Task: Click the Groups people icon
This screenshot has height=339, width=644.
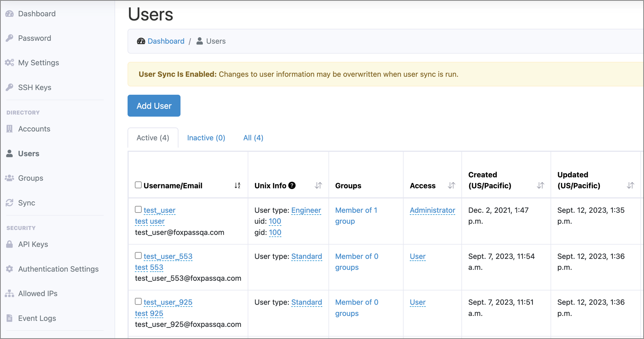Action: pyautogui.click(x=10, y=178)
